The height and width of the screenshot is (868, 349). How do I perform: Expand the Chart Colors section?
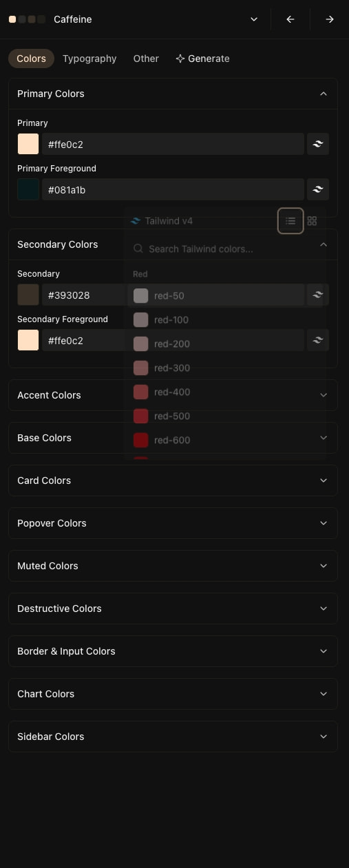(173, 694)
